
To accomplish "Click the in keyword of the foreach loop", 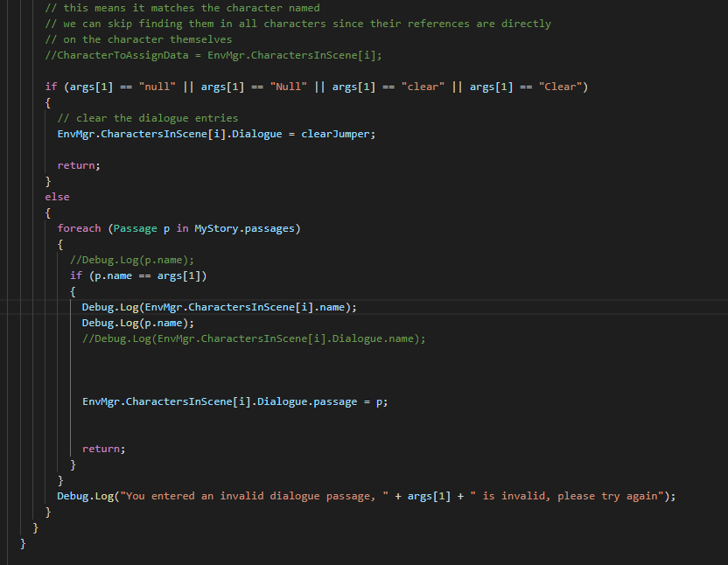I will point(182,228).
